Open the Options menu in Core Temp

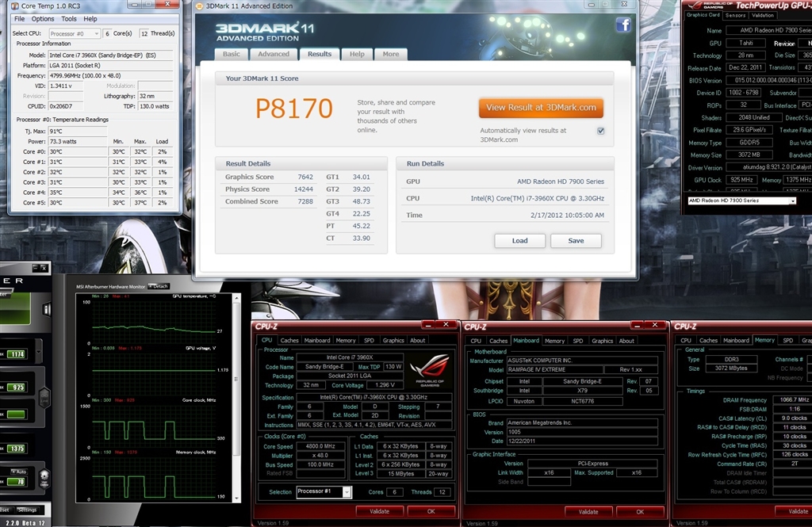pos(43,19)
